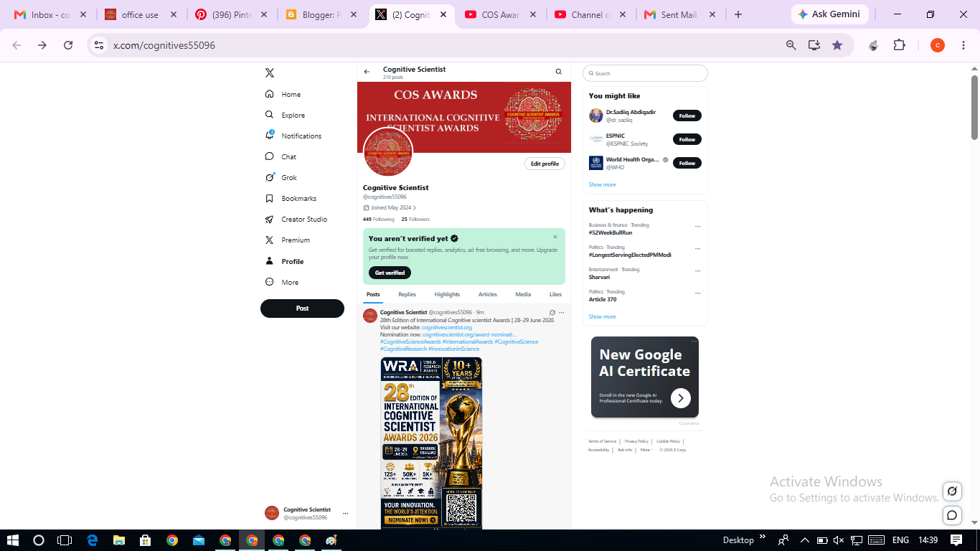980x551 pixels.
Task: Open the account menu dots beside Cognitive Scientist
Action: 345,513
